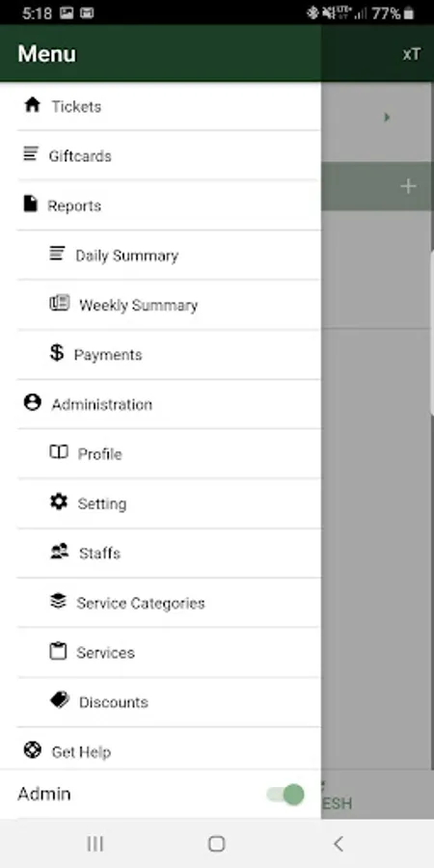434x868 pixels.
Task: Open Service Categories layers icon
Action: pos(58,601)
